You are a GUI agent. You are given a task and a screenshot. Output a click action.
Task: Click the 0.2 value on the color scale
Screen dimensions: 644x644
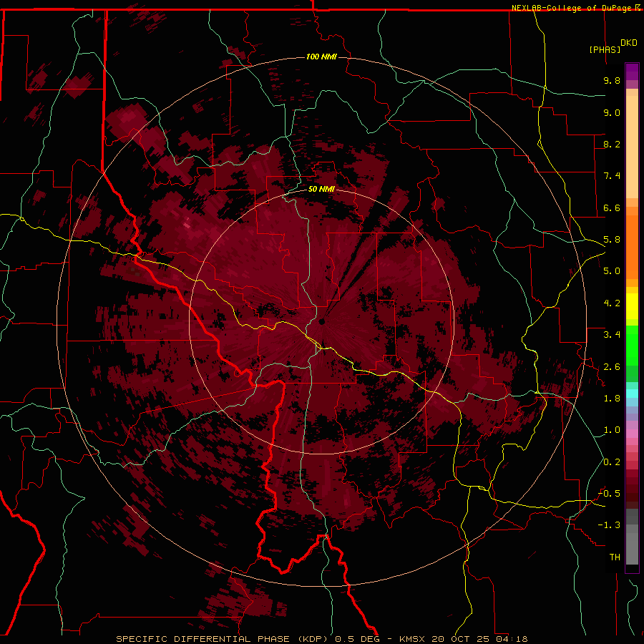(612, 462)
